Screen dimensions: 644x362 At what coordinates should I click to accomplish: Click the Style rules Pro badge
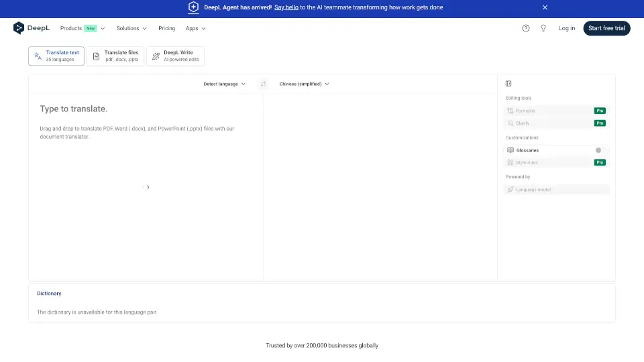(600, 162)
